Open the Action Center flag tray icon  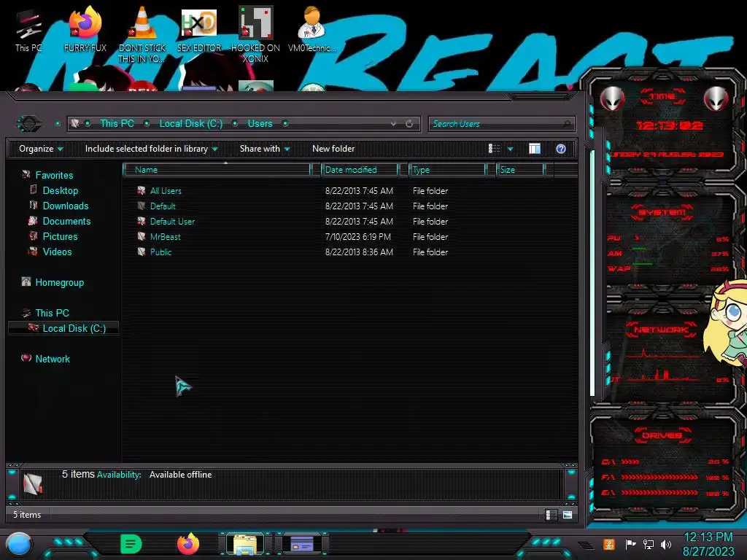point(630,545)
